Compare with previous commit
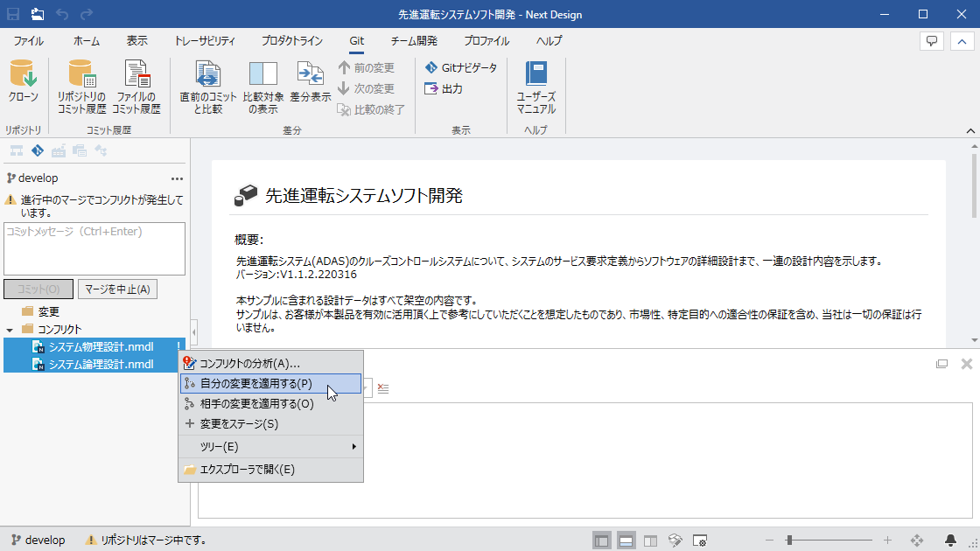Screen dimensions: 980x551 [x=208, y=87]
